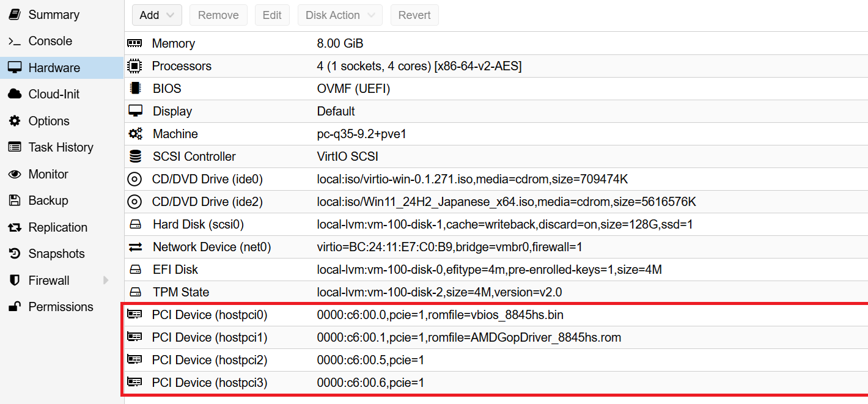The height and width of the screenshot is (404, 868).
Task: Select the CD/DVD Drive (ide2) label
Action: 207,202
